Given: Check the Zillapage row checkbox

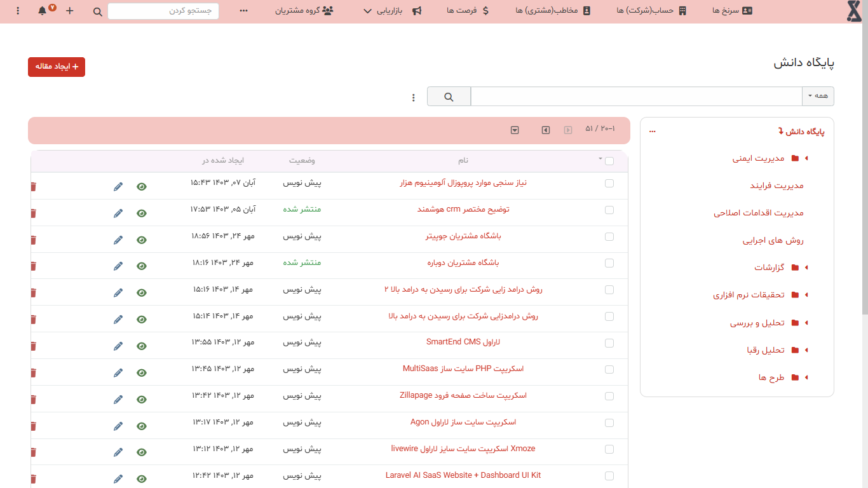Looking at the screenshot, I should [x=609, y=396].
